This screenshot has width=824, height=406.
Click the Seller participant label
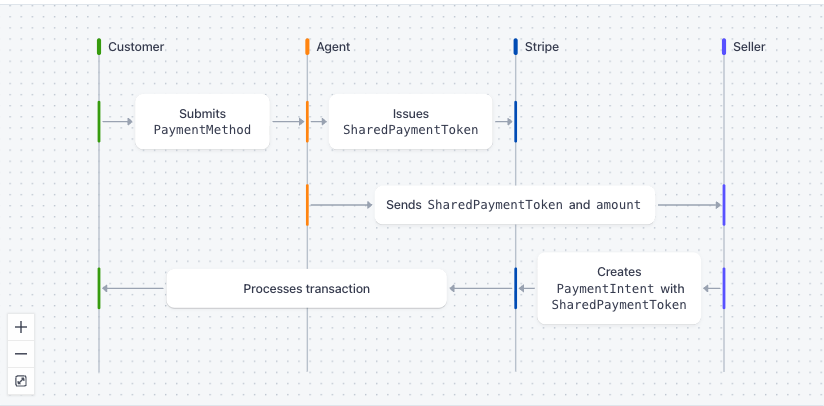click(749, 47)
